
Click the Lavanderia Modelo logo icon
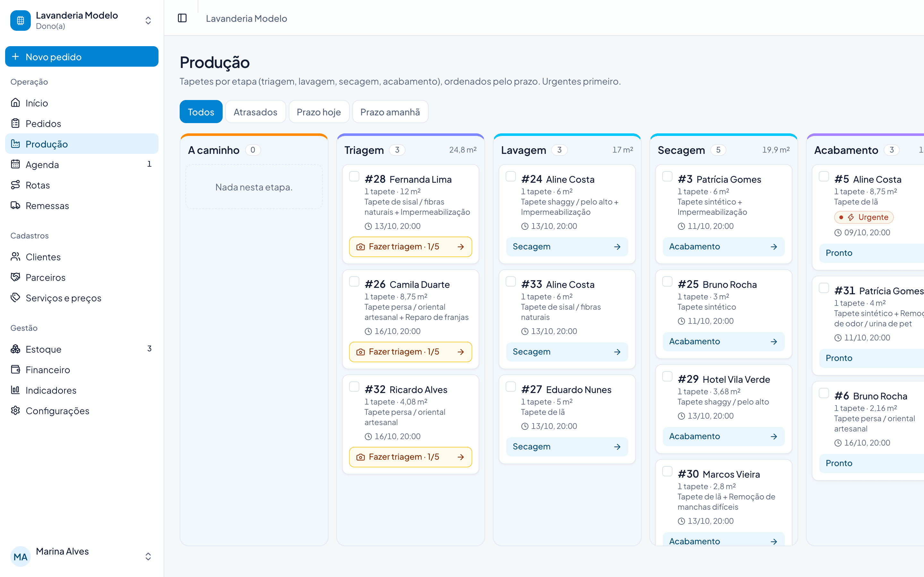point(21,21)
